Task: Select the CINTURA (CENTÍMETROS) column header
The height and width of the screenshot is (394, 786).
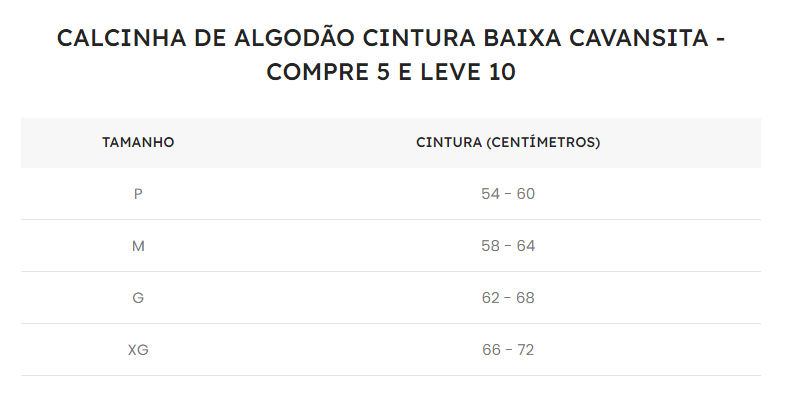Action: [x=508, y=142]
